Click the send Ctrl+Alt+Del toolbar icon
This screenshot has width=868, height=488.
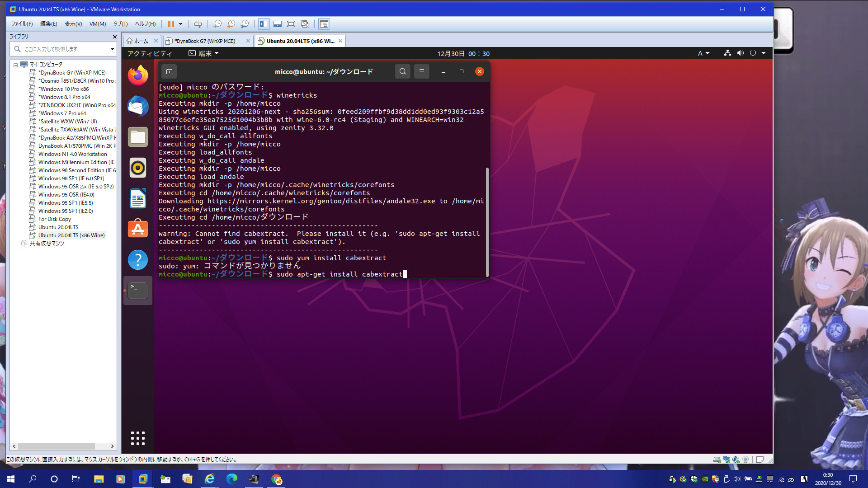[x=198, y=24]
